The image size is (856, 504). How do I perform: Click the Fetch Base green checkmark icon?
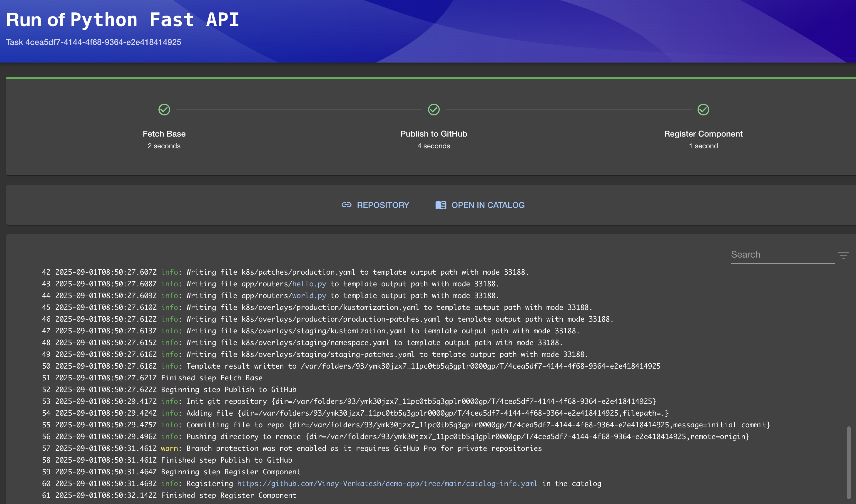[x=165, y=110]
